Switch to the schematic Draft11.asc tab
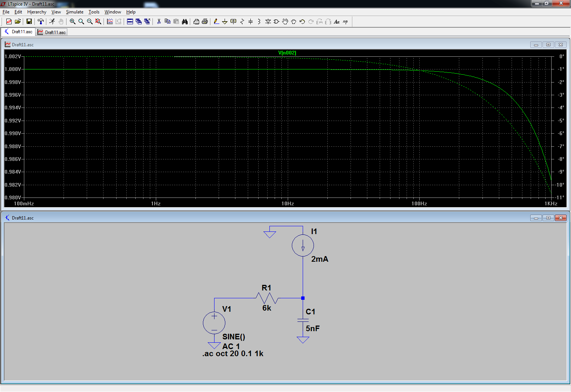Screen dimensions: 571x392 coord(18,32)
